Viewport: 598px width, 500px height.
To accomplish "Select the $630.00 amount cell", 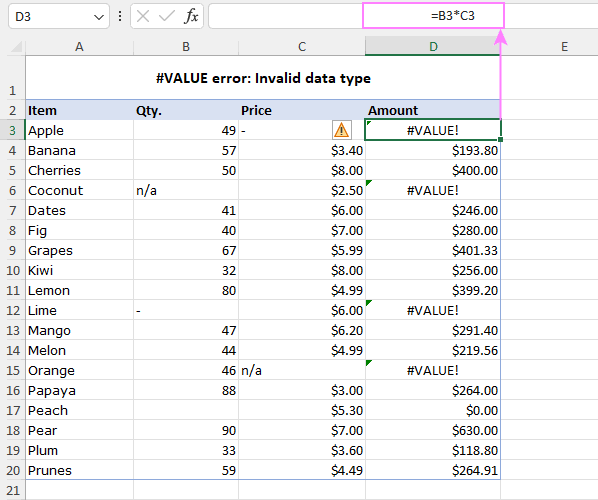I will tap(433, 430).
